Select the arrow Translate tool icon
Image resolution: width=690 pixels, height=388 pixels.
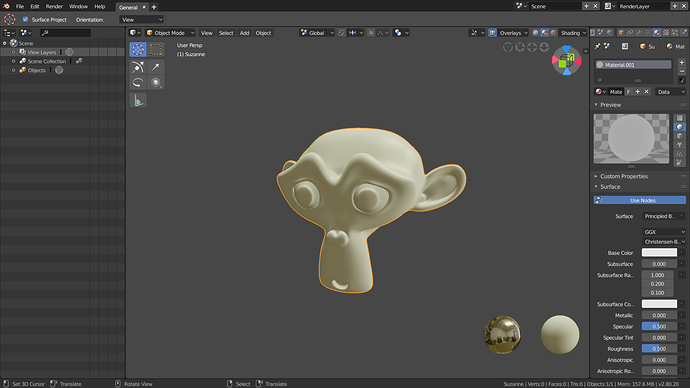[156, 67]
